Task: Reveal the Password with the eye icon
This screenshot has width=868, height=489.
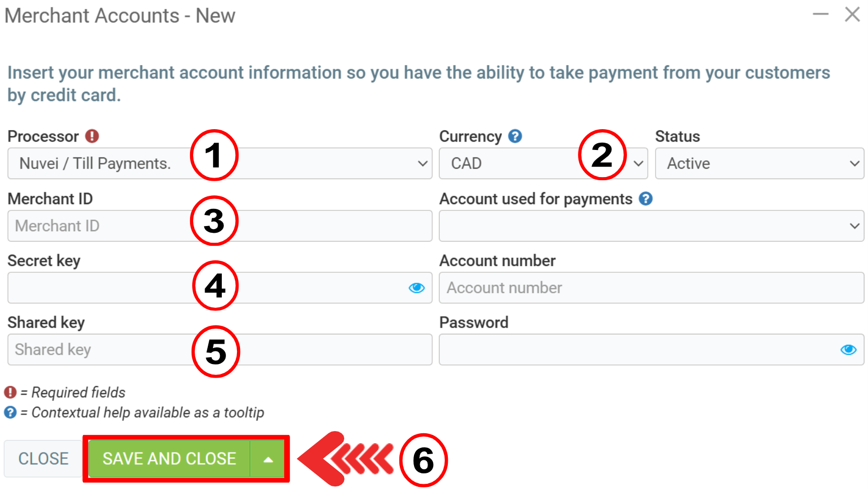Action: [x=848, y=349]
